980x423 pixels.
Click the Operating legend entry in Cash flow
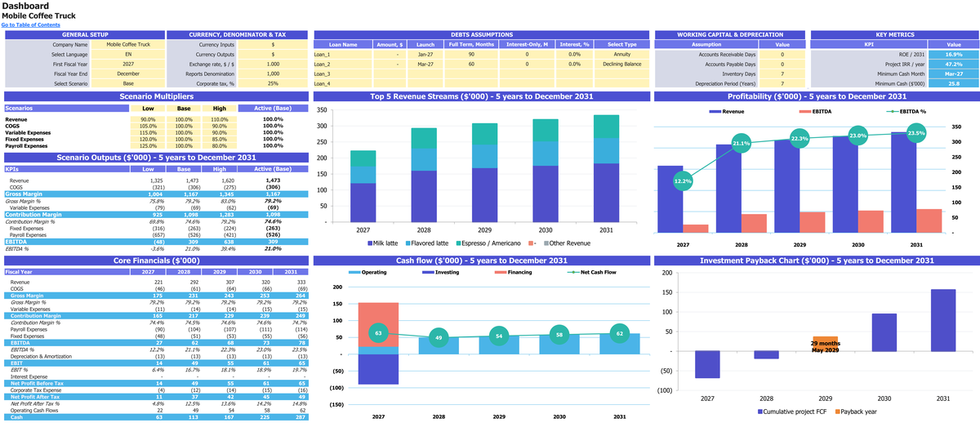point(367,272)
